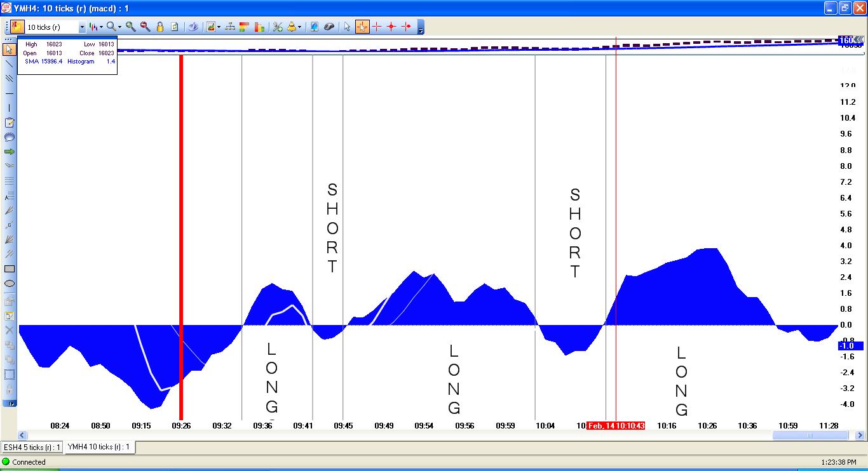Click the blue -1.0 value marker on axis

[851, 346]
